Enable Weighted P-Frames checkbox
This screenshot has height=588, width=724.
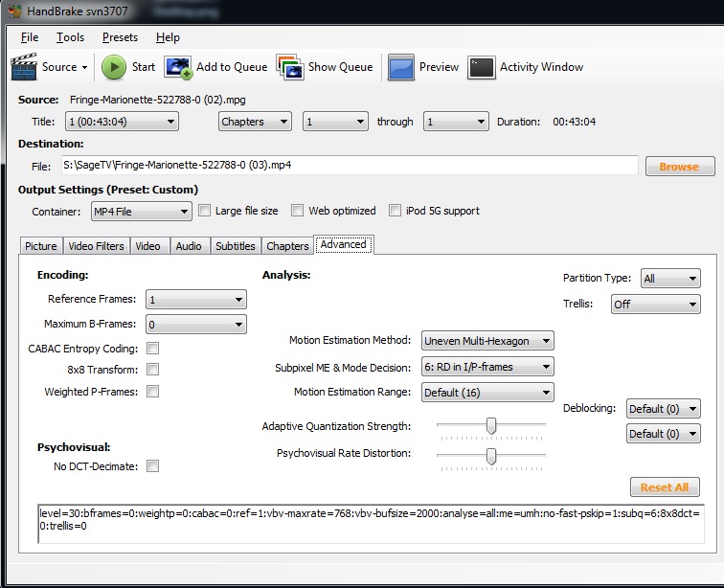(x=153, y=392)
